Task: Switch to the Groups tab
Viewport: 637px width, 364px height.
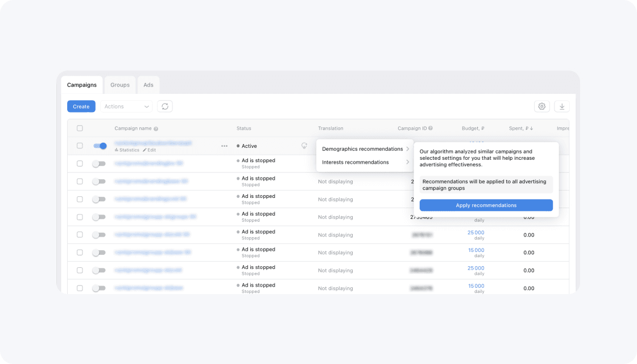Action: click(119, 85)
